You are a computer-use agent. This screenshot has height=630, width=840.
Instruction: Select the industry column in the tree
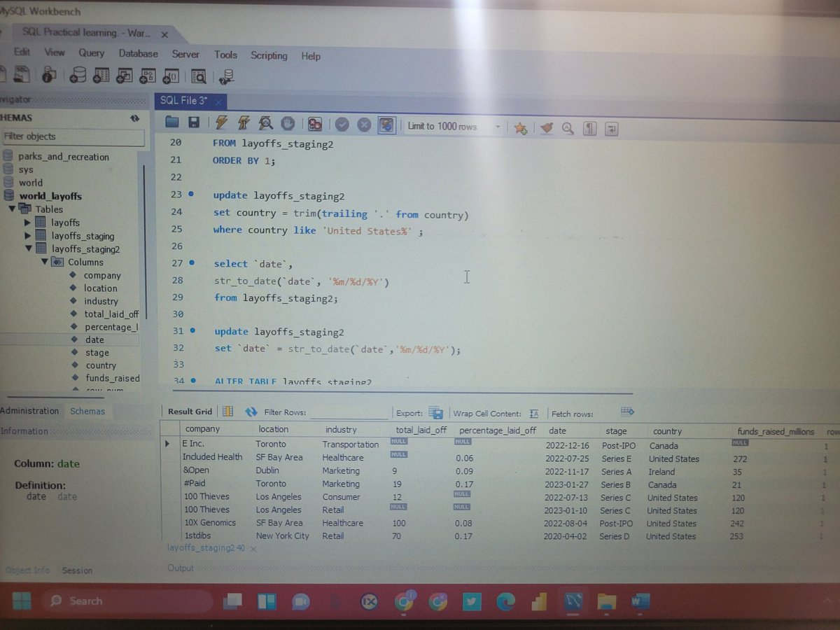(x=101, y=301)
